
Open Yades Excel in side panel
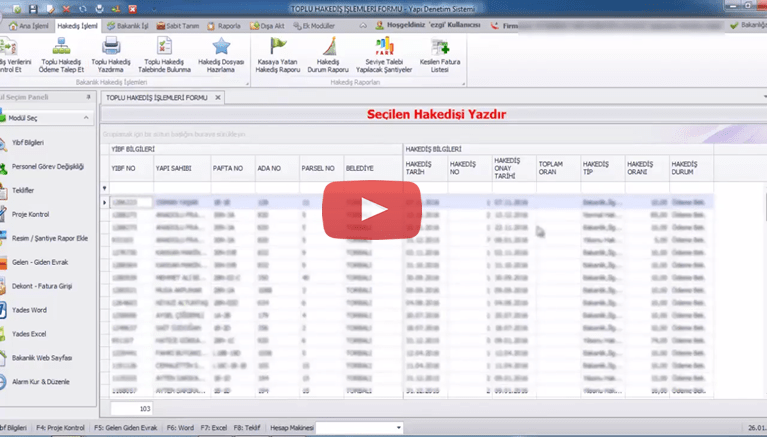coord(30,333)
